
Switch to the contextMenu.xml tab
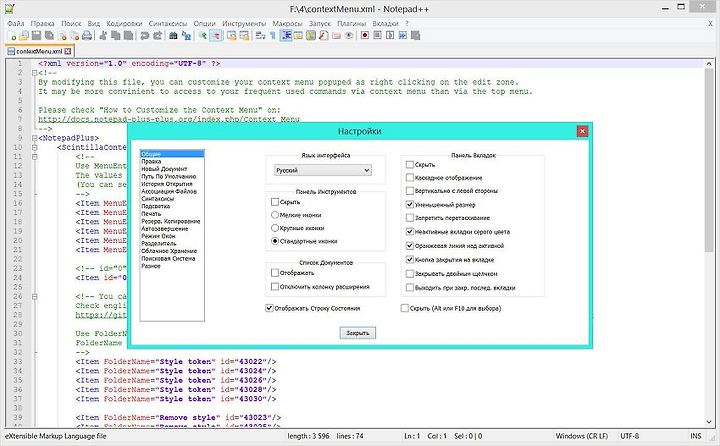click(39, 51)
